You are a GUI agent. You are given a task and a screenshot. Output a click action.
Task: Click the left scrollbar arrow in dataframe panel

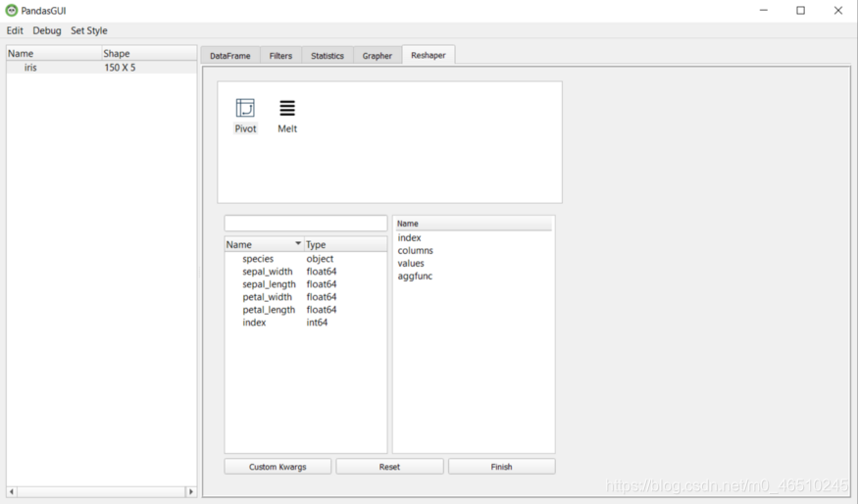click(x=12, y=491)
